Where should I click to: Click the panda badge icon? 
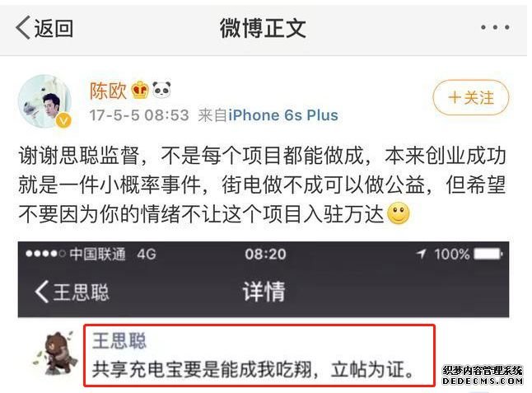click(x=161, y=90)
